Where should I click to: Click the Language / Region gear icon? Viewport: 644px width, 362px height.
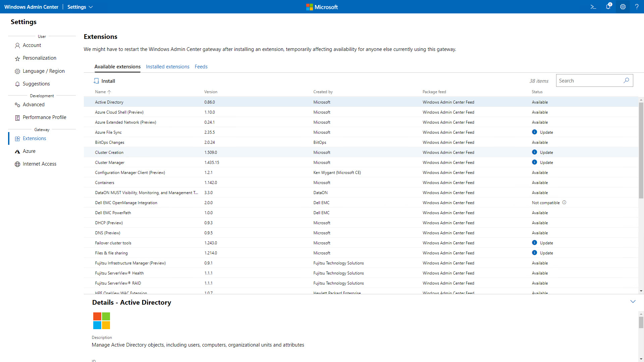(x=17, y=71)
